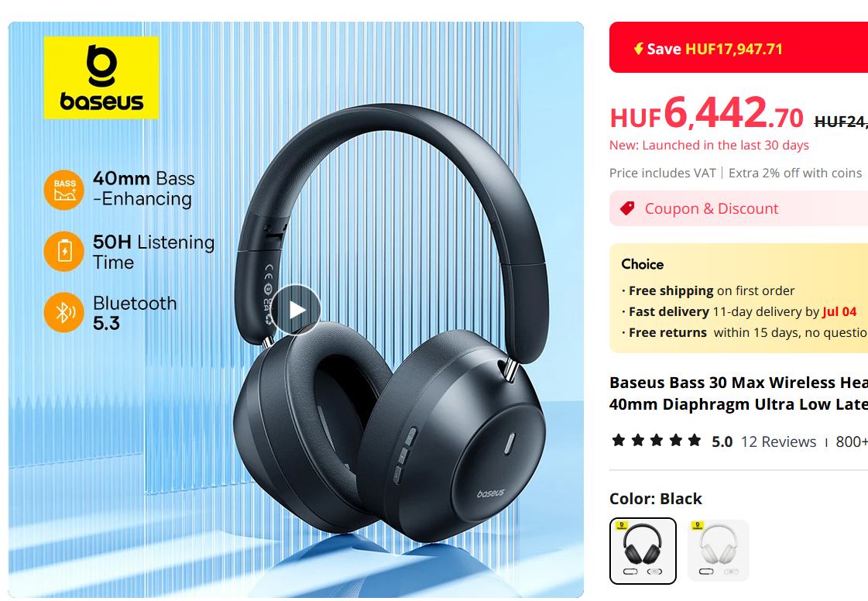The height and width of the screenshot is (601, 868).
Task: Click the 5.0 rating score
Action: click(722, 441)
